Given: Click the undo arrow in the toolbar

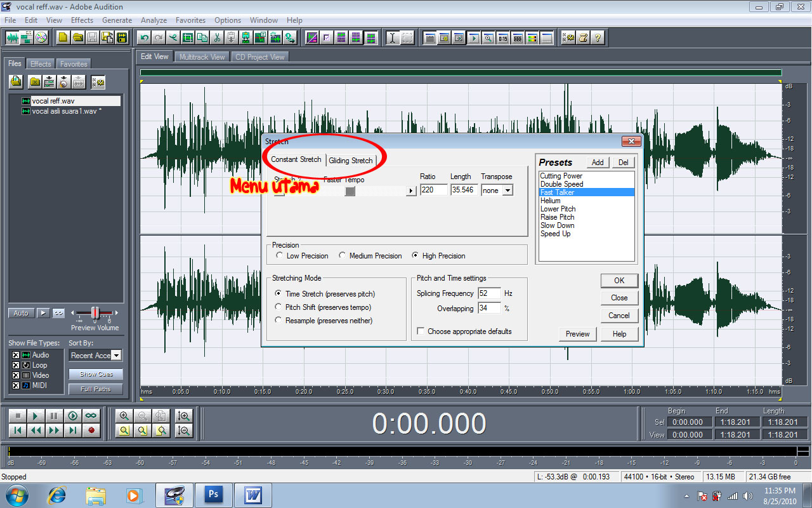Looking at the screenshot, I should tap(145, 37).
